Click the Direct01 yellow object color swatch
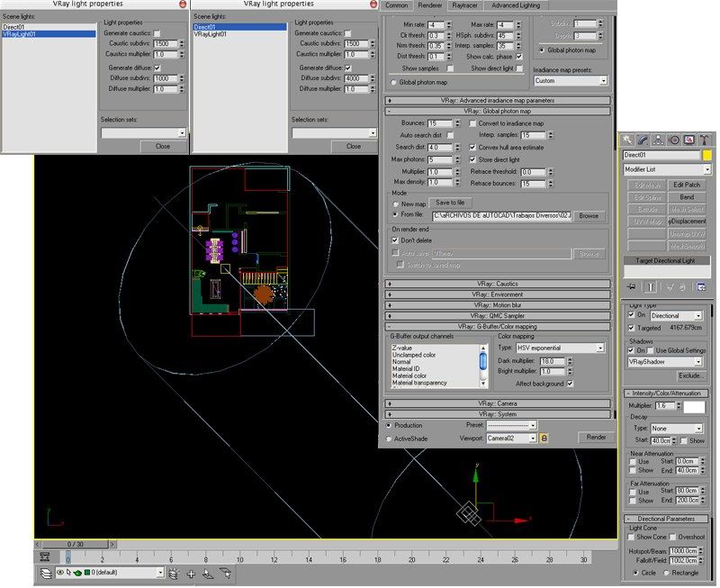 707,155
